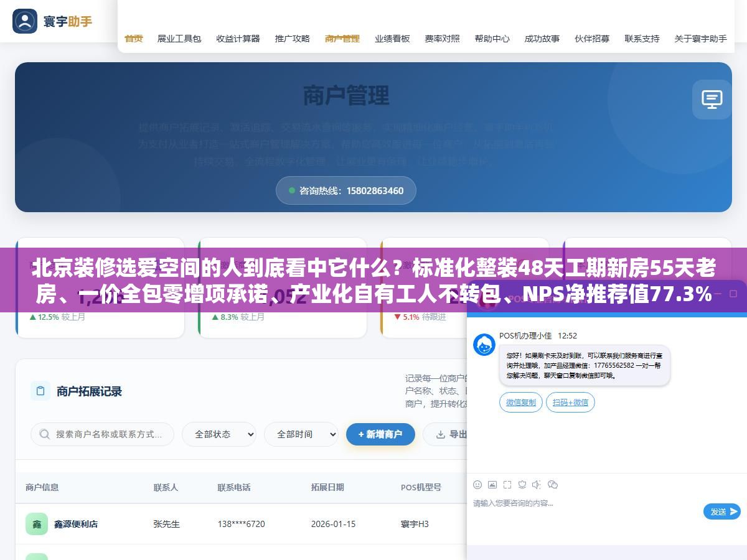The height and width of the screenshot is (560, 747).
Task: Click the search magnifier icon in merchant search
Action: click(x=44, y=434)
